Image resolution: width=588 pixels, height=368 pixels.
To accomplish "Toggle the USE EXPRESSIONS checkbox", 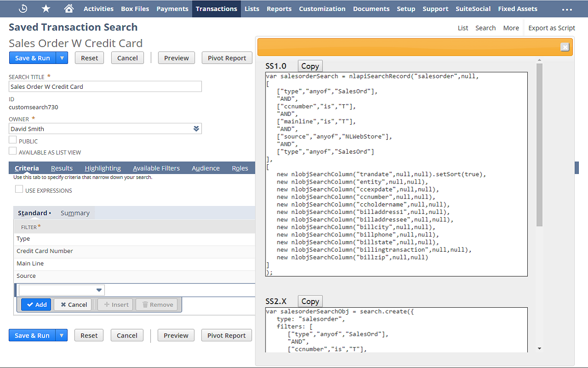I will 18,190.
